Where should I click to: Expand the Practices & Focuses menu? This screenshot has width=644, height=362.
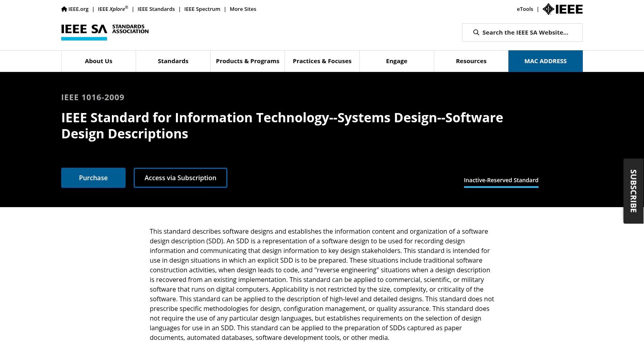point(322,61)
